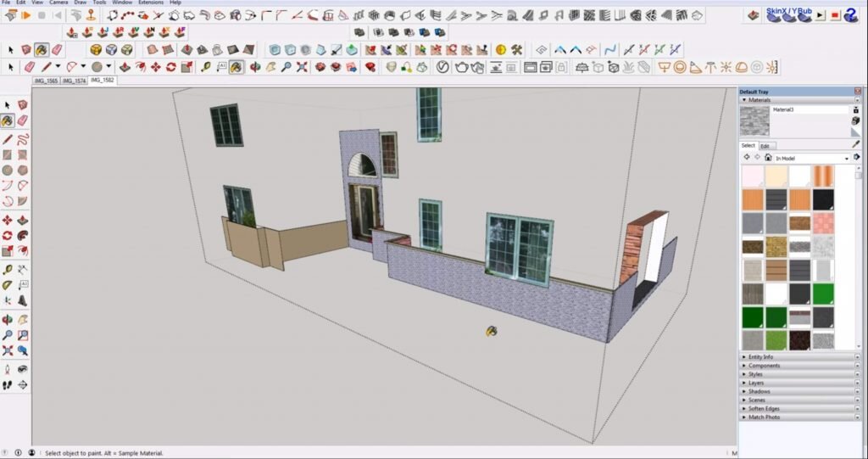Click the materials back arrow
The image size is (868, 459).
point(747,158)
